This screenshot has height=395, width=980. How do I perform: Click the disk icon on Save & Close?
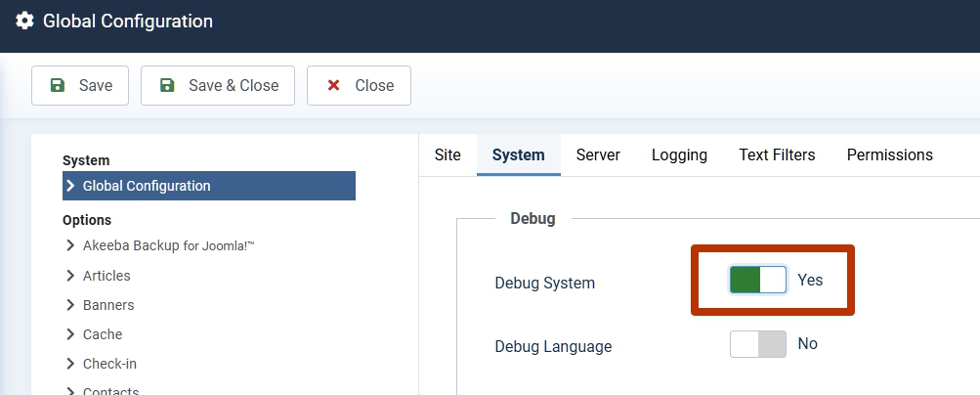tap(167, 85)
